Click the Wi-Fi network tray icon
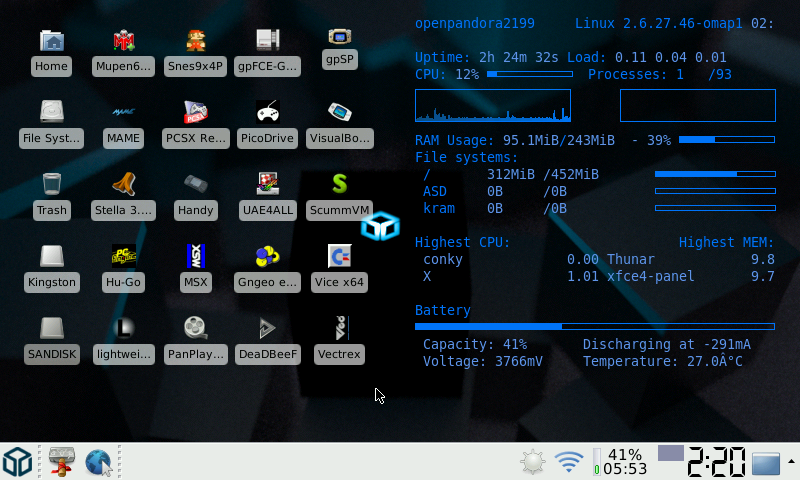 pos(569,462)
